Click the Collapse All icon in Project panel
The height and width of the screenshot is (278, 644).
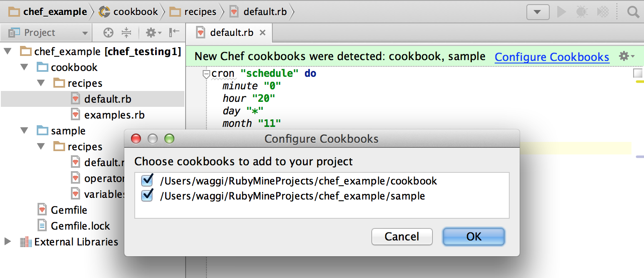[126, 33]
